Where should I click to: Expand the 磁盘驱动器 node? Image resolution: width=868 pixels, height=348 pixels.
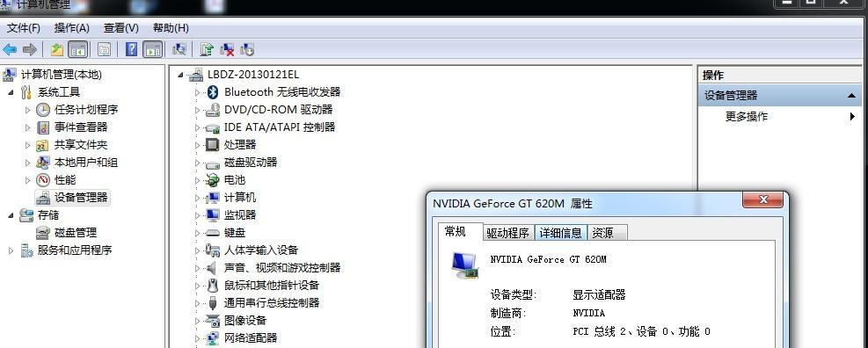[198, 163]
